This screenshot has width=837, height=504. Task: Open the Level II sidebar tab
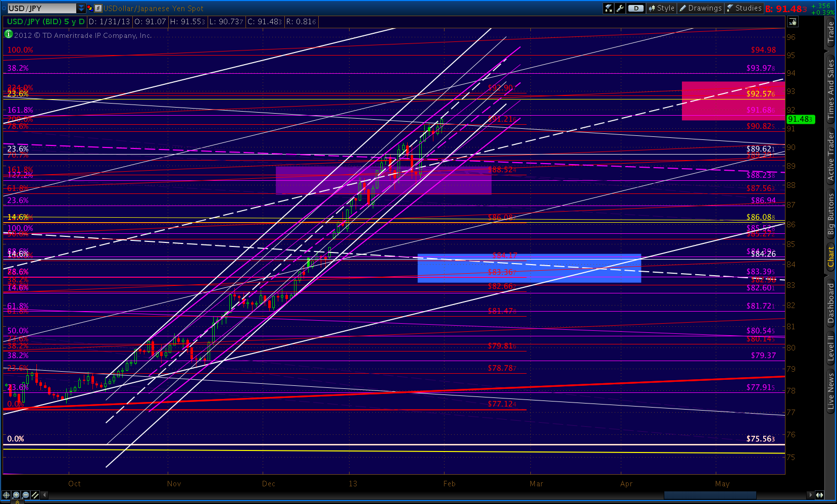(831, 347)
